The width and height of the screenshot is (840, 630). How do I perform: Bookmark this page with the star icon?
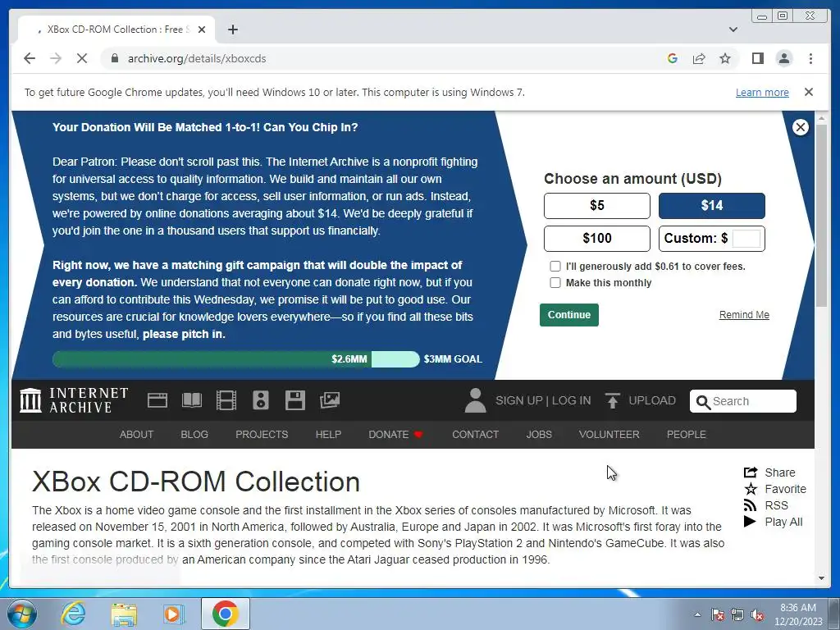[725, 58]
